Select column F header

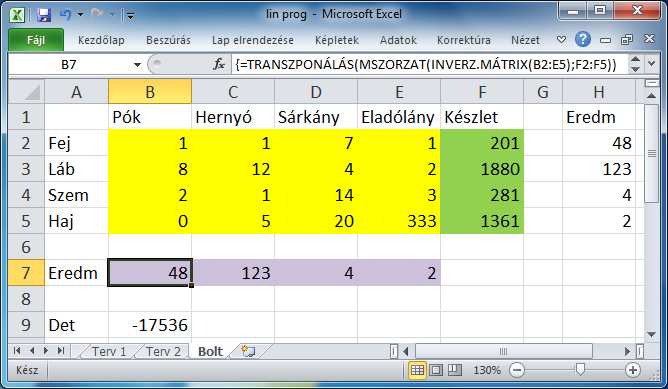click(482, 92)
